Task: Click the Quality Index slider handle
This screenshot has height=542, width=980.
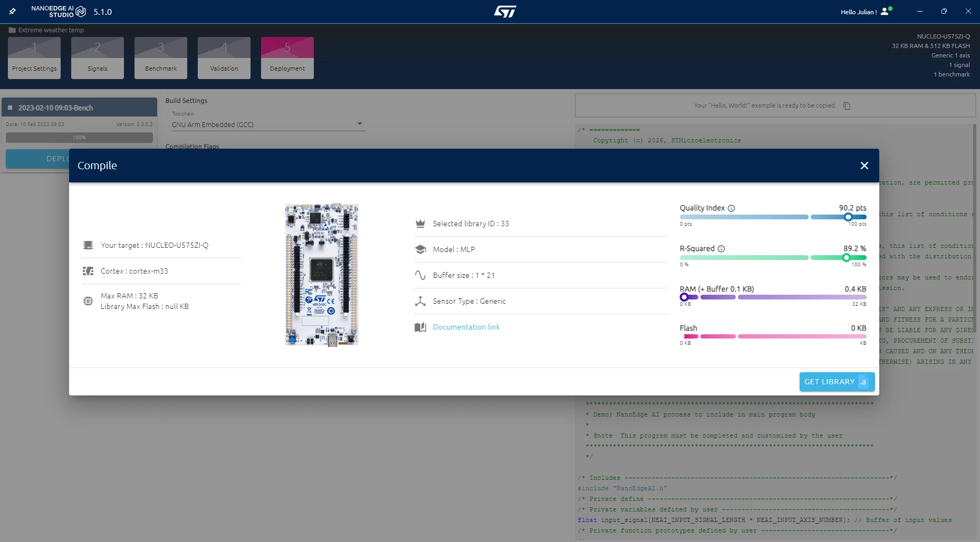Action: coord(848,217)
